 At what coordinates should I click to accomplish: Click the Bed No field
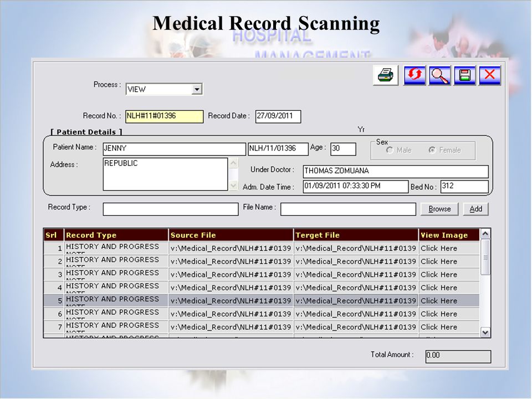464,187
